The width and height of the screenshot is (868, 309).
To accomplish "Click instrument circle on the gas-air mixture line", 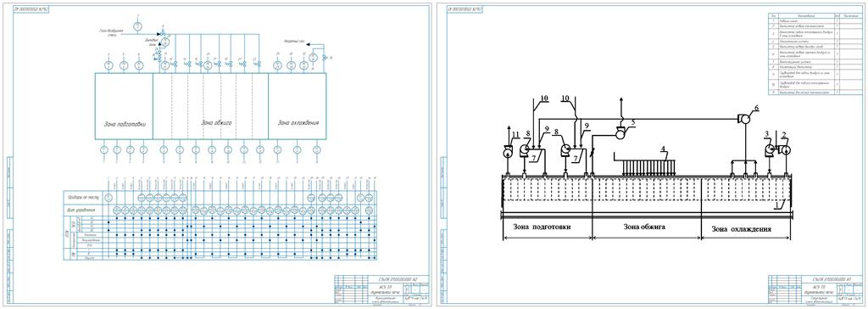I will (x=138, y=26).
